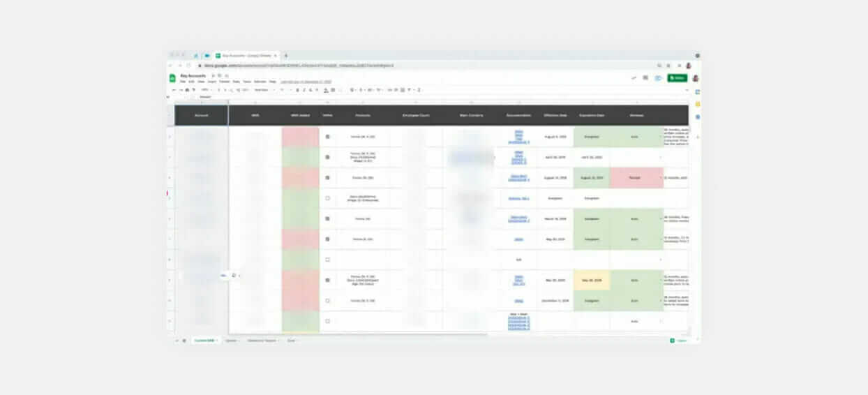Viewport: 868px width, 395px height.
Task: Open the first documentation link in the first row
Action: [x=518, y=131]
